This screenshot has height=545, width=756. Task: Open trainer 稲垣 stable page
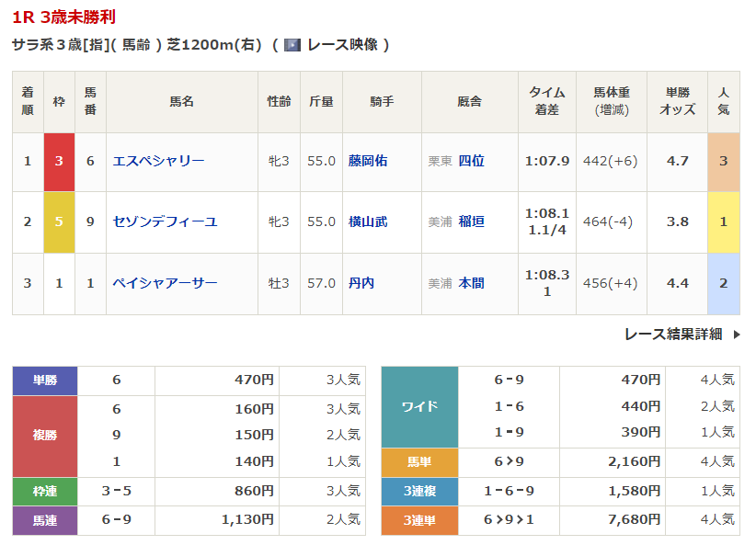(471, 221)
